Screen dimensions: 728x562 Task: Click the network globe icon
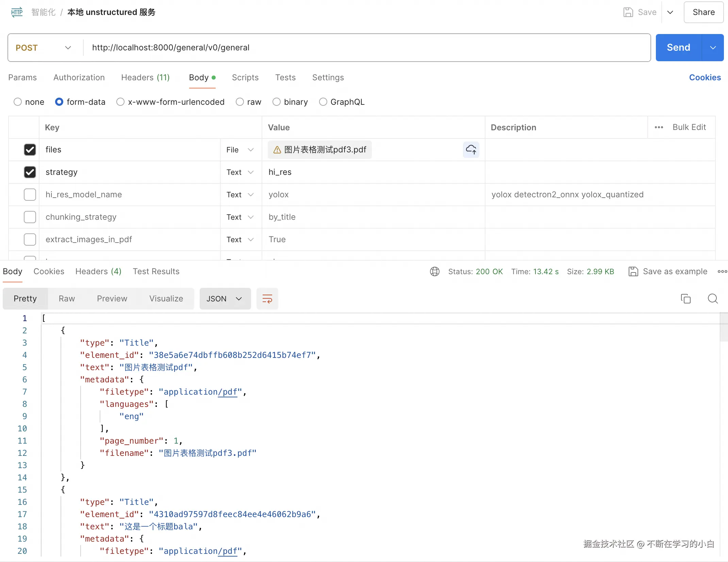pos(434,271)
